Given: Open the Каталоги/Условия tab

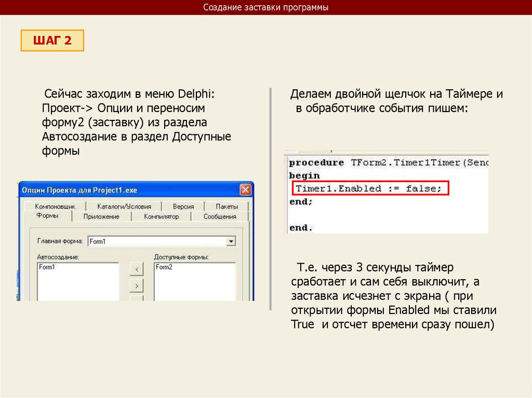Looking at the screenshot, I should tap(124, 207).
